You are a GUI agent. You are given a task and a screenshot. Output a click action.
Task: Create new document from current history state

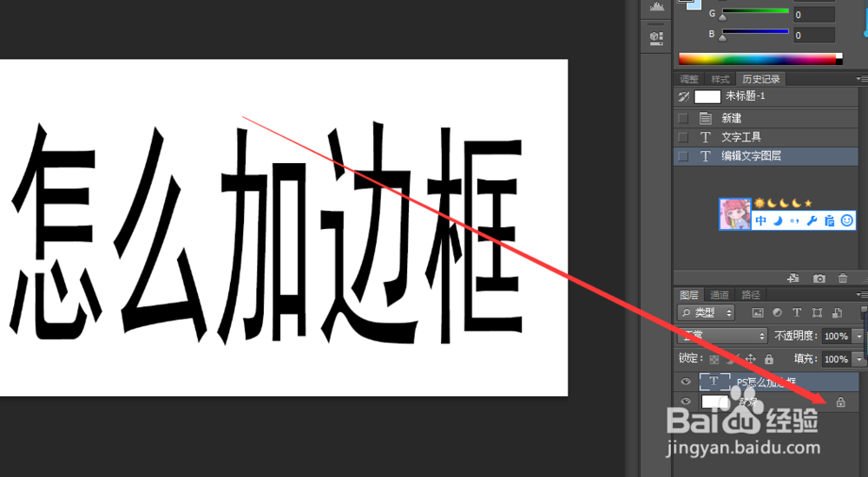point(793,278)
